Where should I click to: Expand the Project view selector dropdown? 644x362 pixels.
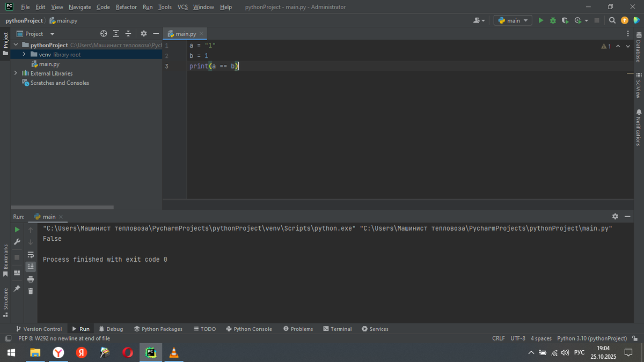pyautogui.click(x=52, y=34)
